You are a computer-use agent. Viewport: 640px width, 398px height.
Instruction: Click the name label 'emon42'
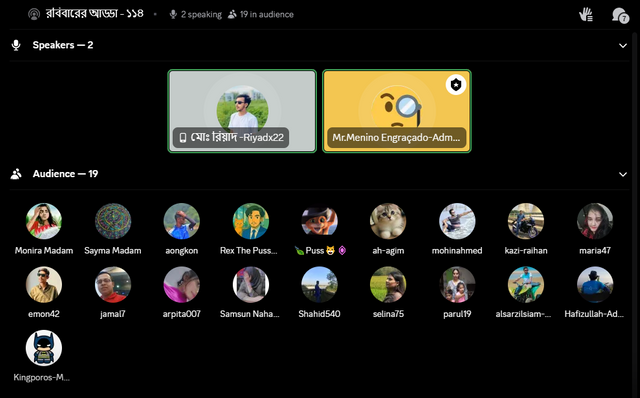coord(44,314)
